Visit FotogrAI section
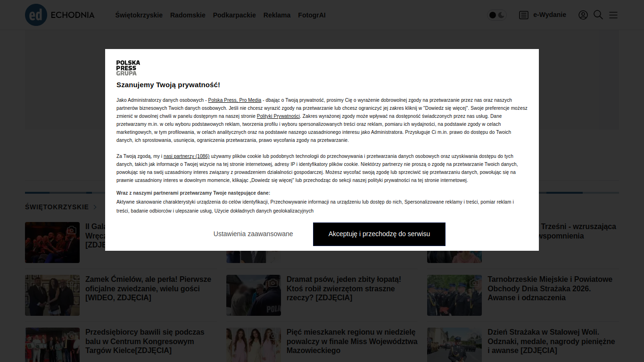The image size is (644, 362). [312, 15]
